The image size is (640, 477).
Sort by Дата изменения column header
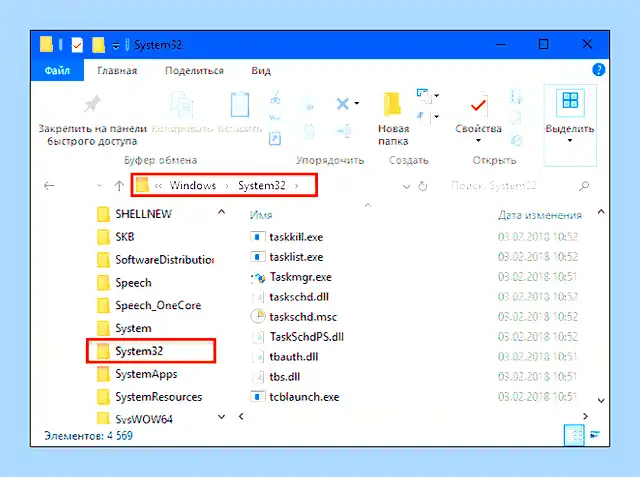pyautogui.click(x=540, y=215)
